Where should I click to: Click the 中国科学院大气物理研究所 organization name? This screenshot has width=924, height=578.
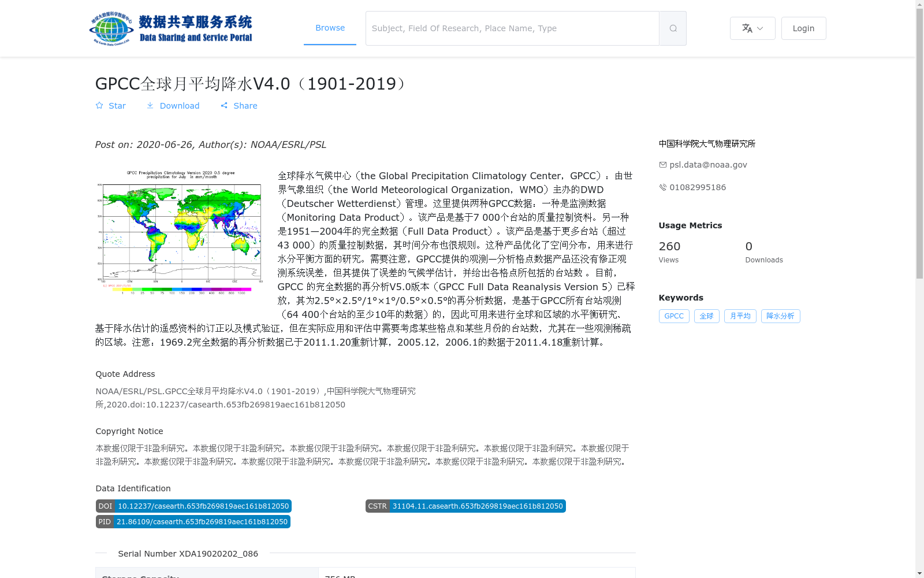[x=707, y=144]
